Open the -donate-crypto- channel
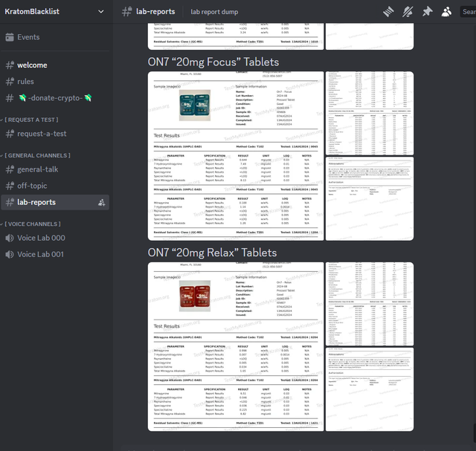Screen dimensions: 476x451 [x=55, y=97]
